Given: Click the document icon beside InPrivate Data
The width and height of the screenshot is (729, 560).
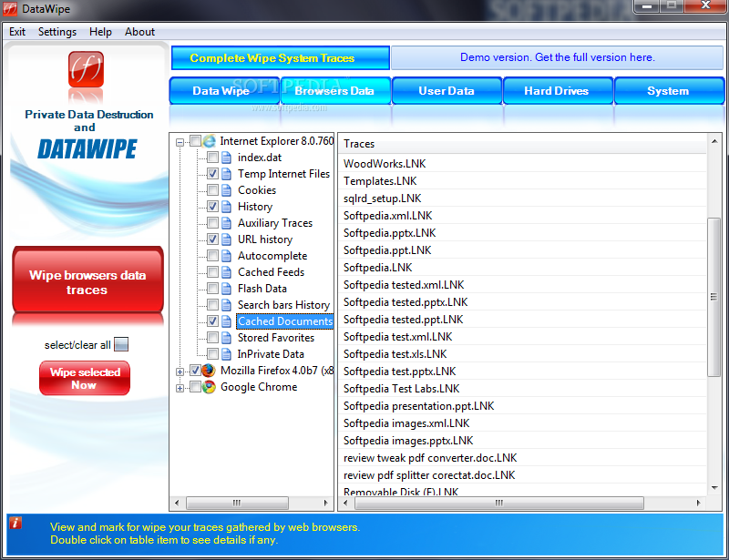Looking at the screenshot, I should pyautogui.click(x=226, y=354).
